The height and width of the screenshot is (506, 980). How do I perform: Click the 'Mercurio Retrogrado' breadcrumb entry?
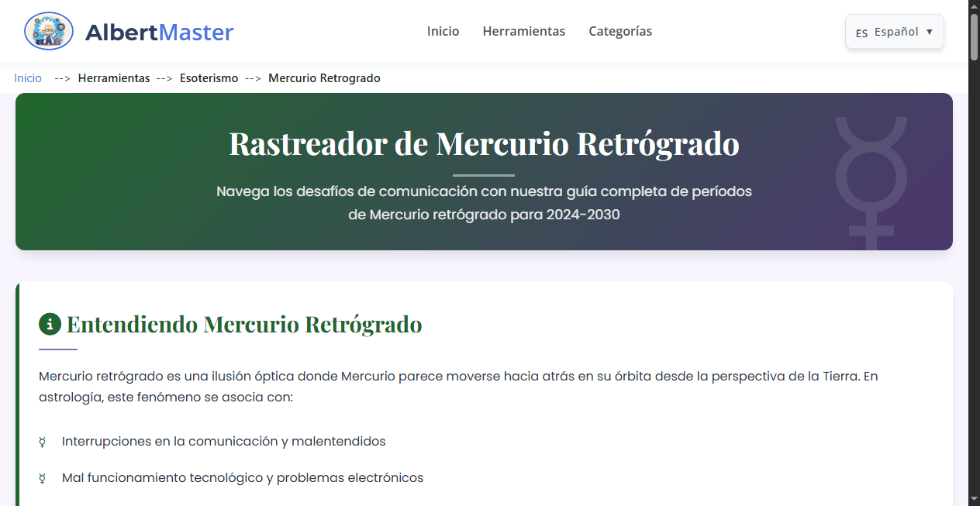point(324,78)
